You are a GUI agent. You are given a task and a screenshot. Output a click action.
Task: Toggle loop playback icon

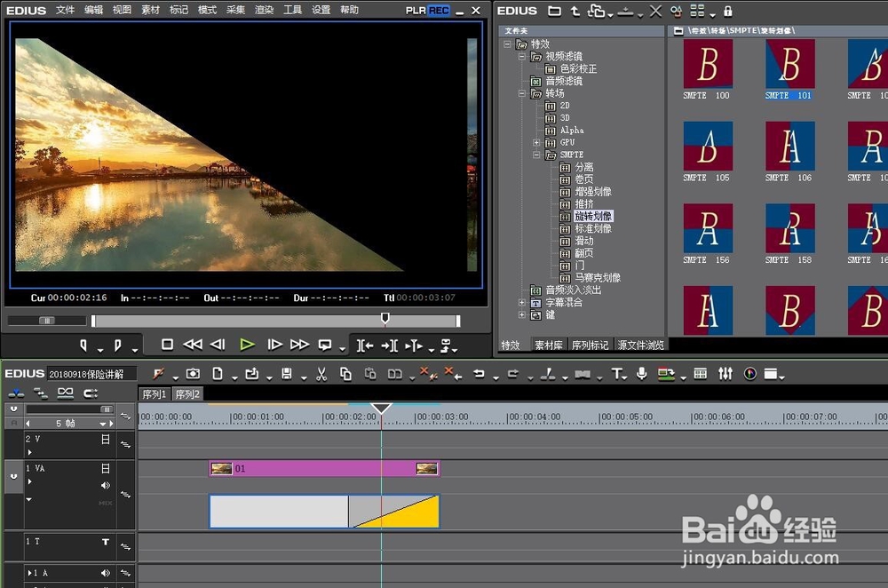coord(325,345)
